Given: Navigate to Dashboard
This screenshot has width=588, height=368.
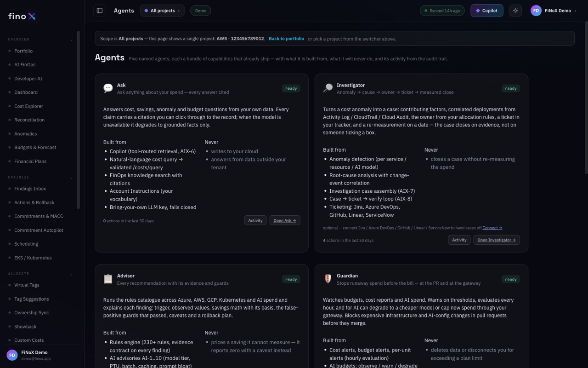Looking at the screenshot, I should 26,92.
